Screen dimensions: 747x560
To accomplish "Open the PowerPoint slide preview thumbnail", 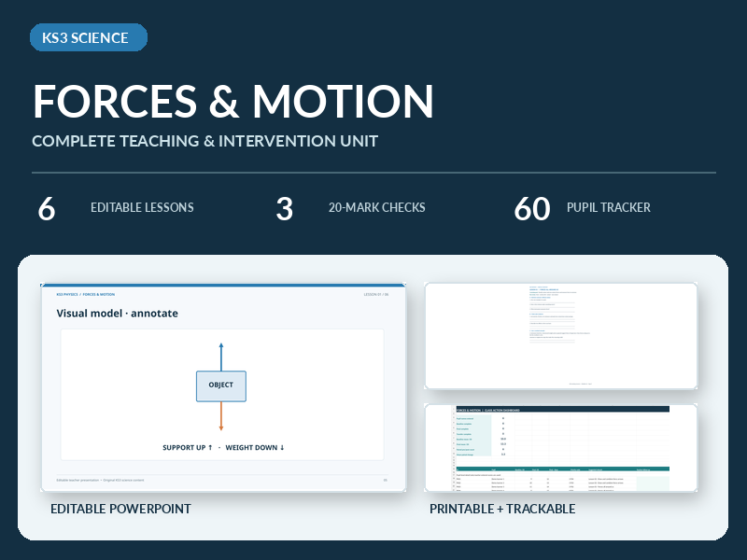I will tap(223, 387).
